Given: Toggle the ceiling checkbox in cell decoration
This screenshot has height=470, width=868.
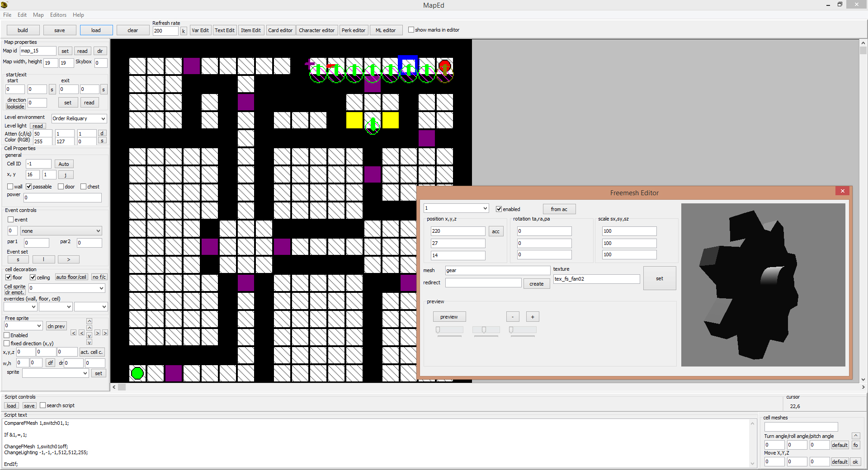Looking at the screenshot, I should pyautogui.click(x=33, y=277).
